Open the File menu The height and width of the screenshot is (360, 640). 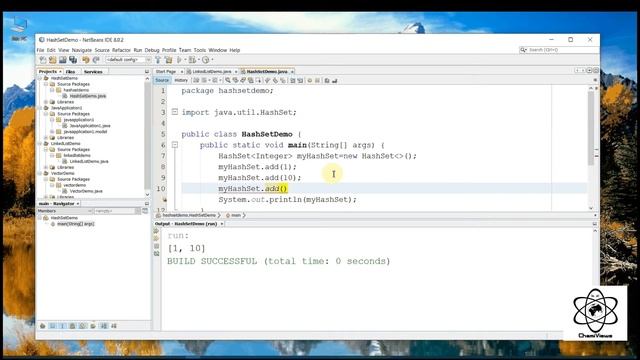(40, 50)
